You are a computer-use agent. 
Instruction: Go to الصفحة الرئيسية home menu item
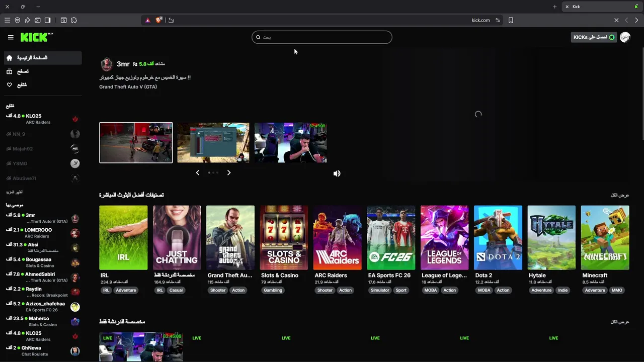(x=42, y=58)
